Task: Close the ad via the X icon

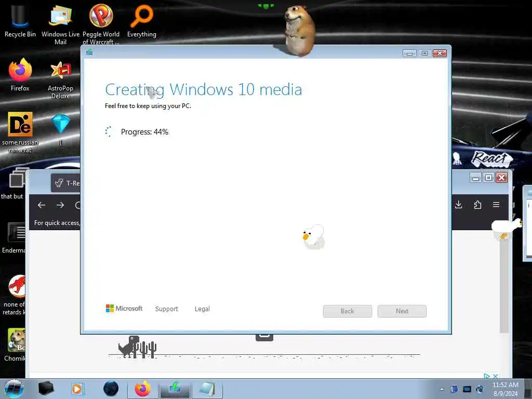Action: 495,376
